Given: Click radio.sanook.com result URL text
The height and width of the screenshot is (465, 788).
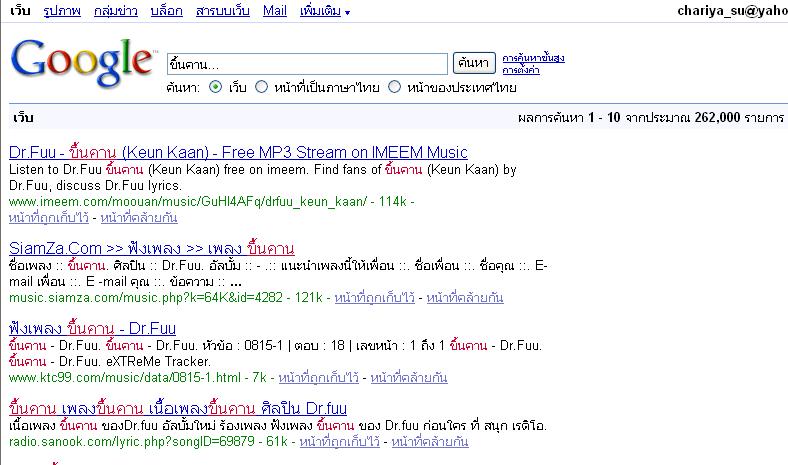Looking at the screenshot, I should click(x=132, y=441).
